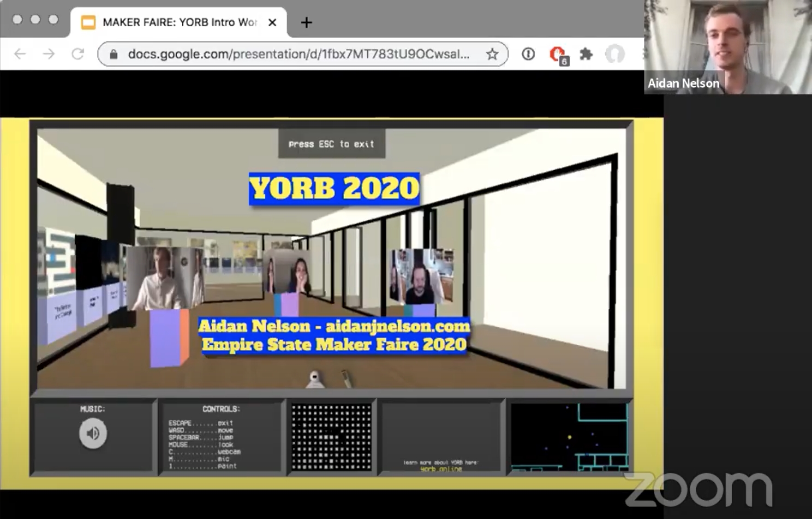Click the YORB 2020 title text

pyautogui.click(x=334, y=189)
